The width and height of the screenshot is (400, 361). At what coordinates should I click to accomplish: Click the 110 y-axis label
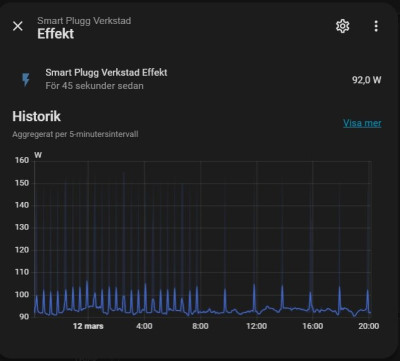(x=22, y=272)
